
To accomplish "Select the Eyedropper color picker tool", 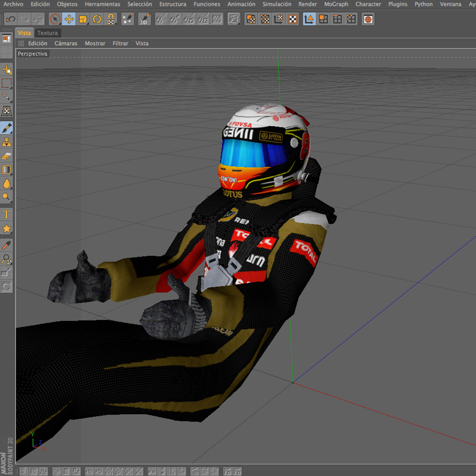I will pyautogui.click(x=6, y=245).
